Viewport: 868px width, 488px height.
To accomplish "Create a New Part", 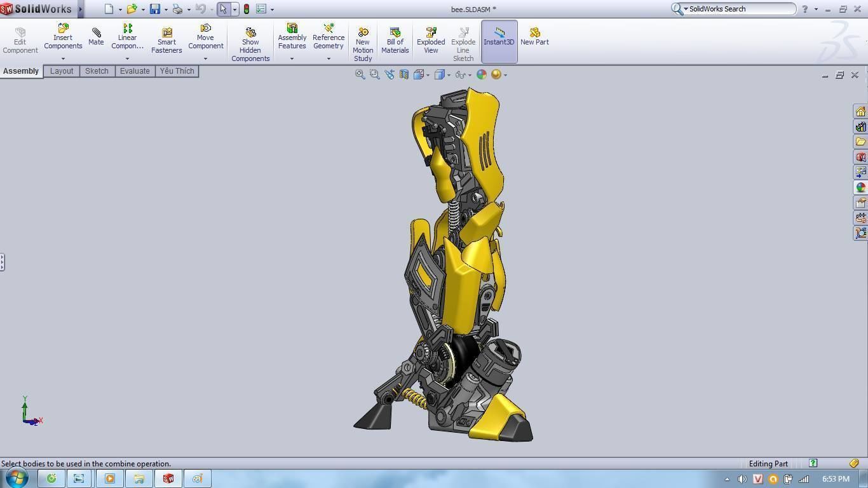I will pos(534,37).
